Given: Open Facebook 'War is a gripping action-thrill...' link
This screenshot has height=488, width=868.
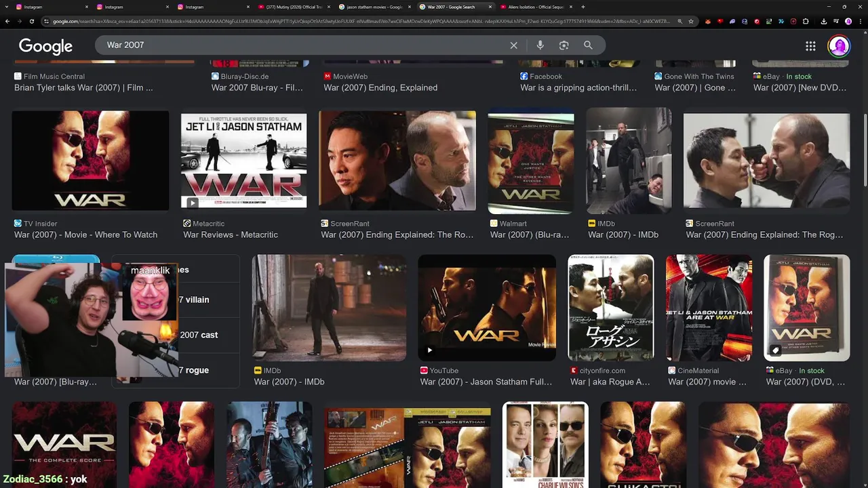Looking at the screenshot, I should 578,87.
